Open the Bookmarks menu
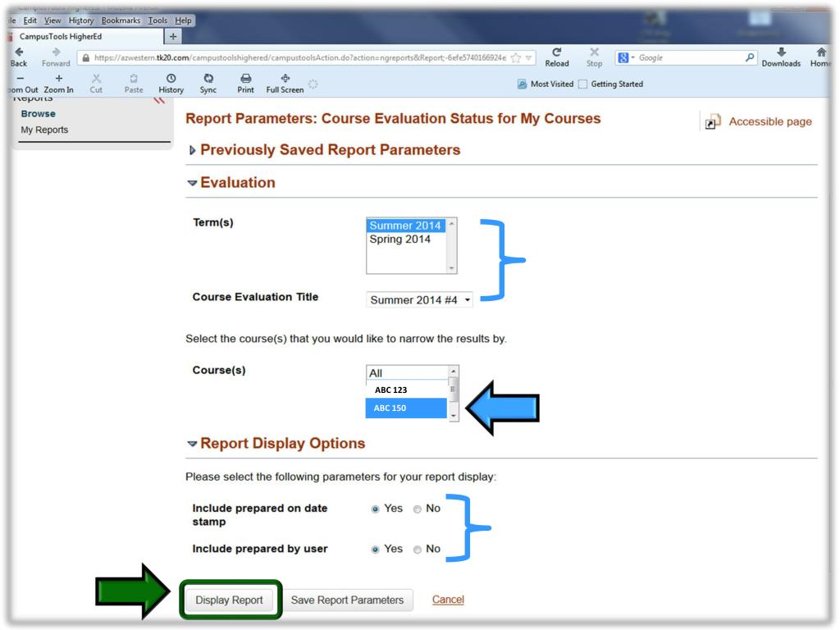 click(x=121, y=21)
